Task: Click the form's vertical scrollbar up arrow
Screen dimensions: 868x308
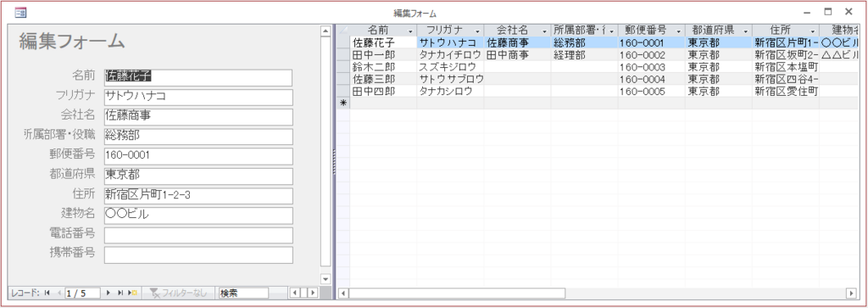Action: (325, 31)
